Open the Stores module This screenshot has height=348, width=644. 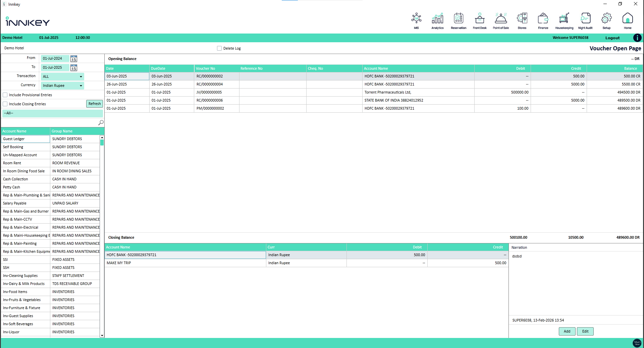point(522,21)
